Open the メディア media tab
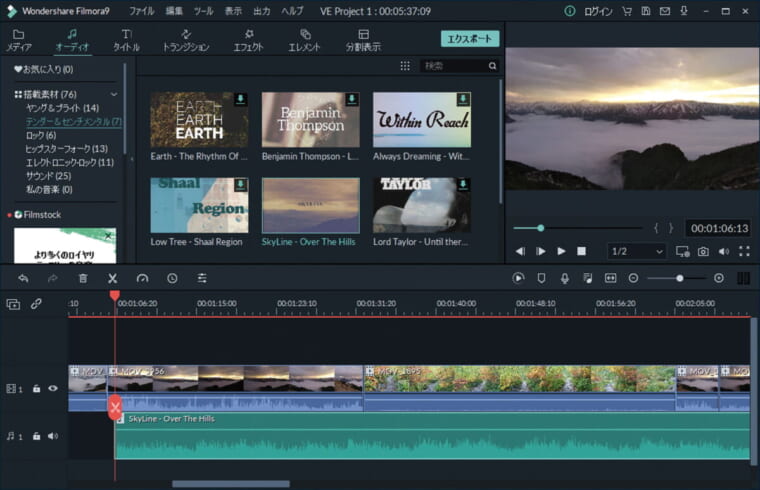Image resolution: width=760 pixels, height=490 pixels. point(18,40)
